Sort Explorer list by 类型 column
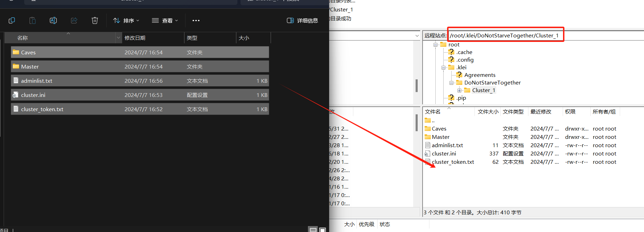The image size is (644, 232). [210, 38]
